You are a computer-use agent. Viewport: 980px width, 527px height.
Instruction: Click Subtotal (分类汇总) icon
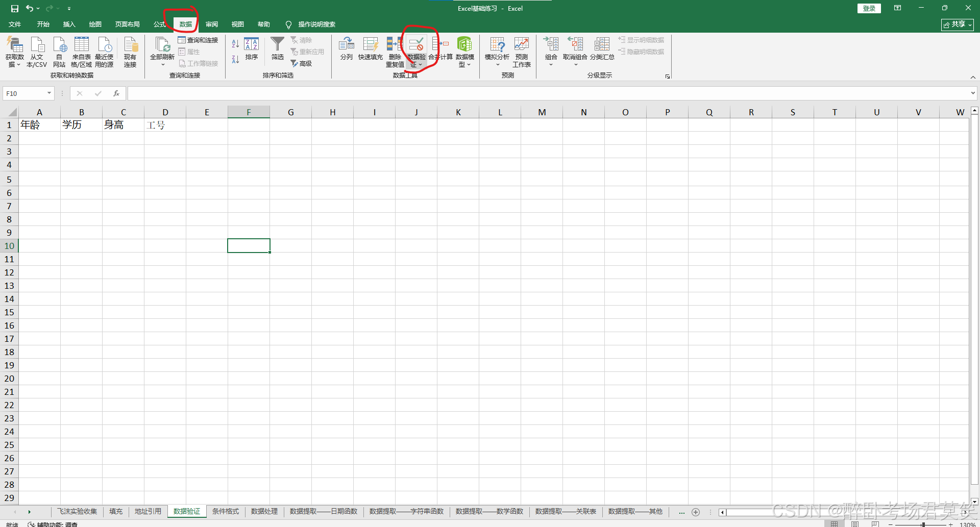[602, 44]
